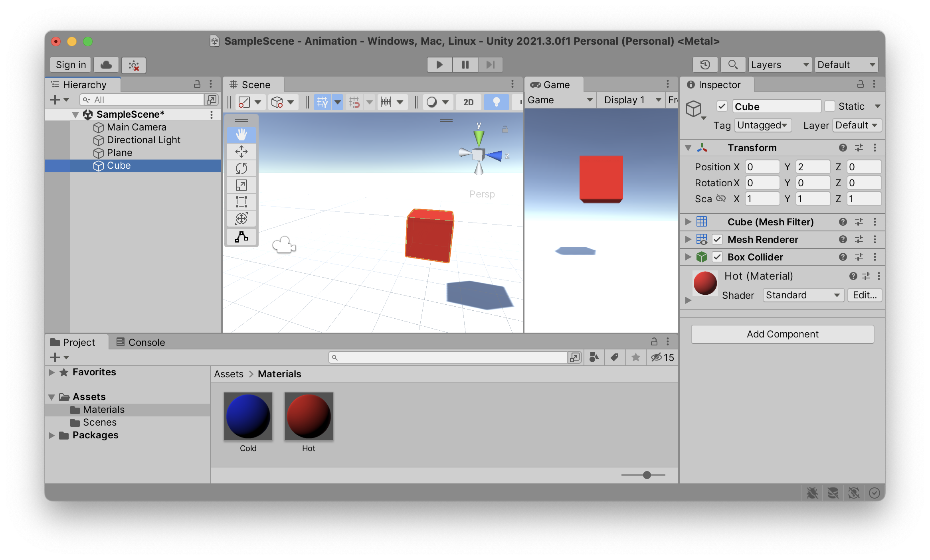
Task: Open the Layers dropdown
Action: 779,64
